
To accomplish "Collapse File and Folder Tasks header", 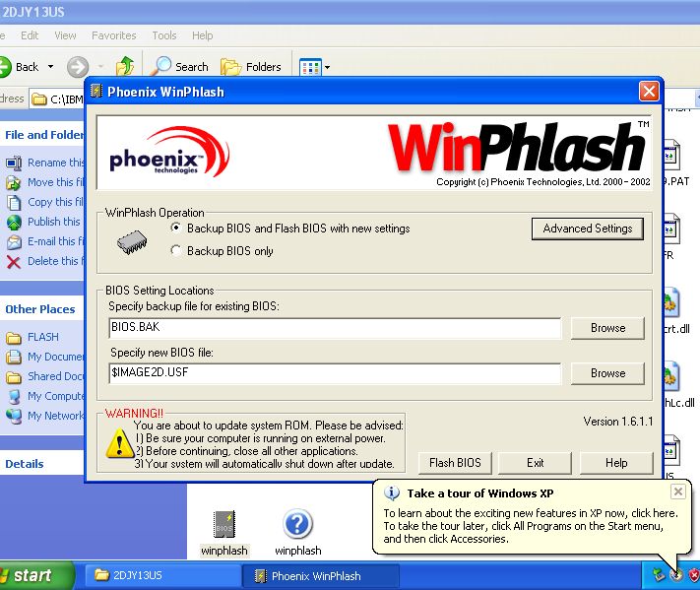I will click(x=42, y=134).
